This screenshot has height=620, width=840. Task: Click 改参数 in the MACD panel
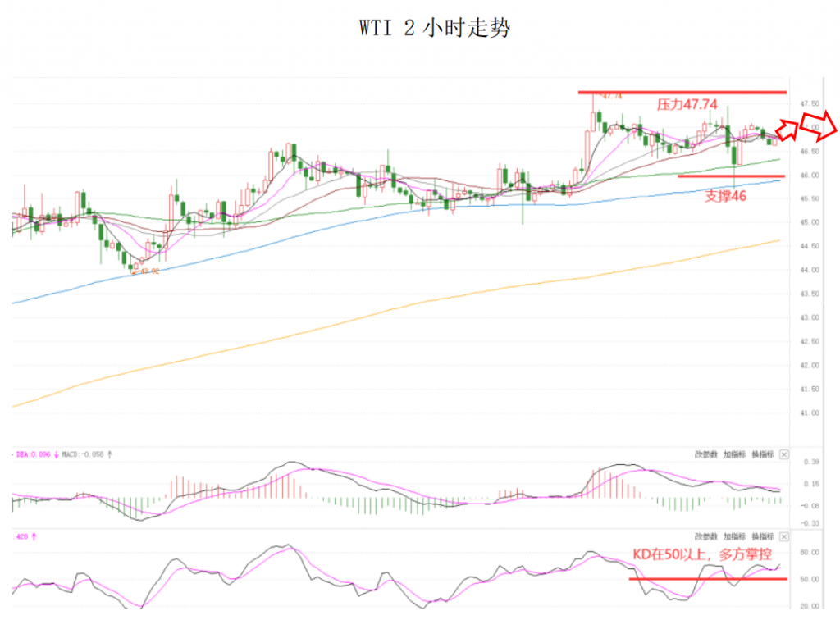705,454
